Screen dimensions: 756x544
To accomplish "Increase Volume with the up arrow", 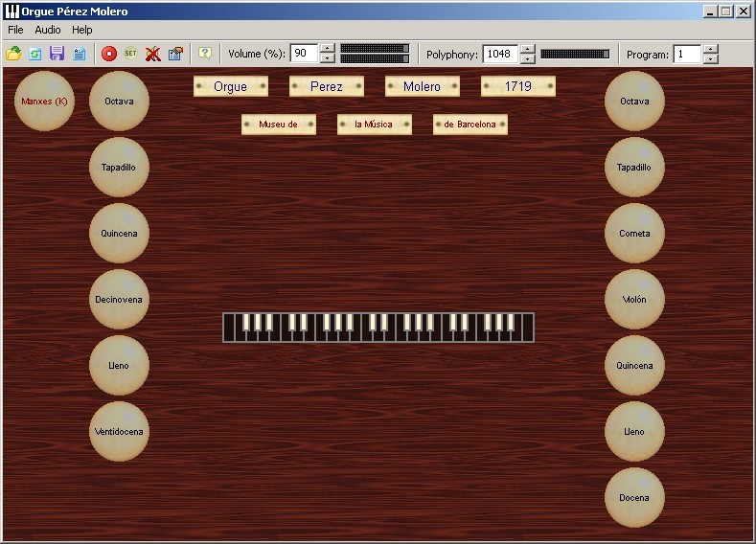I will (328, 48).
